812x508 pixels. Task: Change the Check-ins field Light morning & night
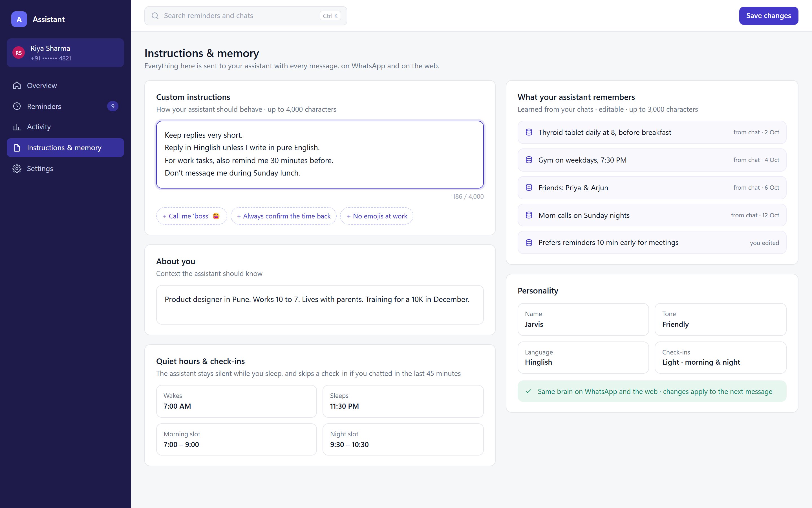(x=720, y=358)
